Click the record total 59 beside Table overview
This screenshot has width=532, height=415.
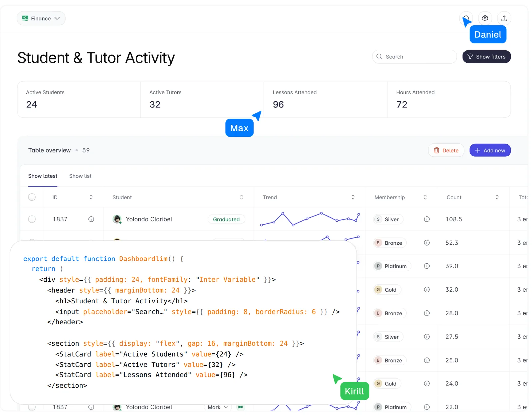tap(86, 150)
